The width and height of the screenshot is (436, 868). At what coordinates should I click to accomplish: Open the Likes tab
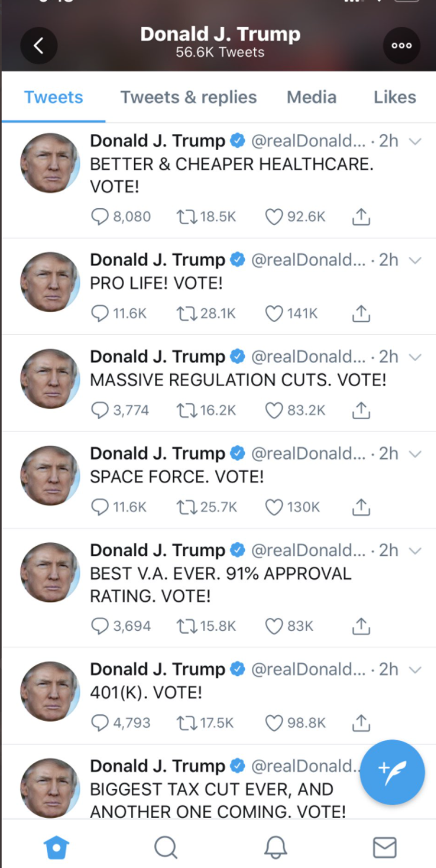[395, 97]
